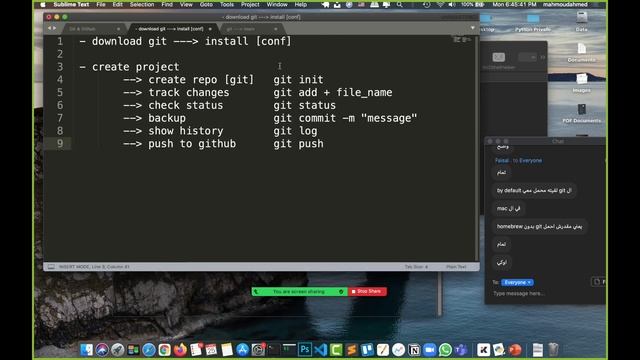Viewport: 640px width, 360px height.
Task: Click the 'create project' line
Action: [x=129, y=67]
